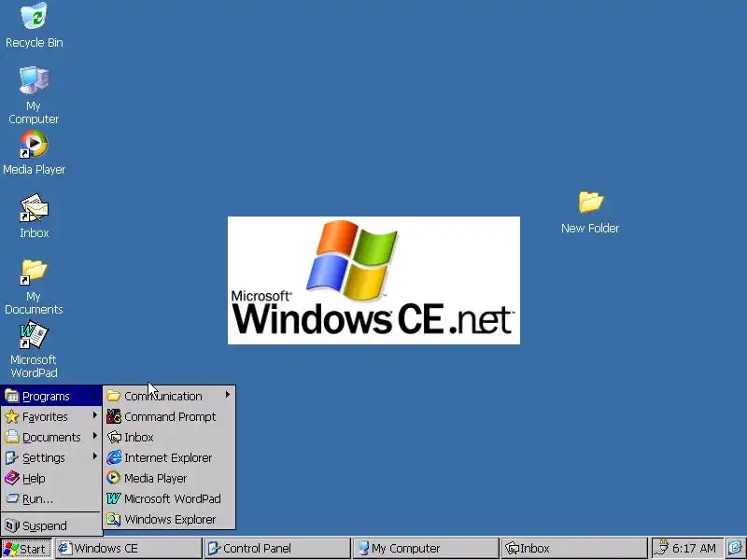747x560 pixels.
Task: Launch the Media Player desktop shortcut
Action: [34, 152]
